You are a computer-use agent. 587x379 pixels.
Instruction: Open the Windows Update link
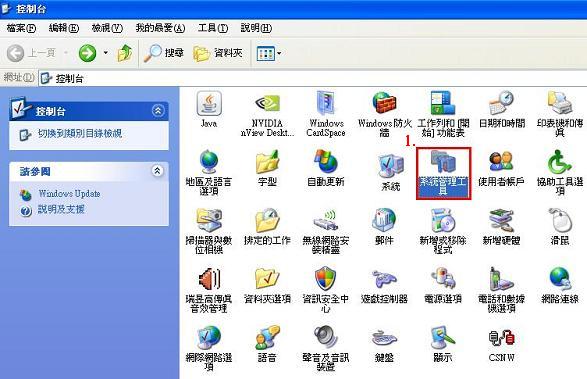tap(69, 194)
